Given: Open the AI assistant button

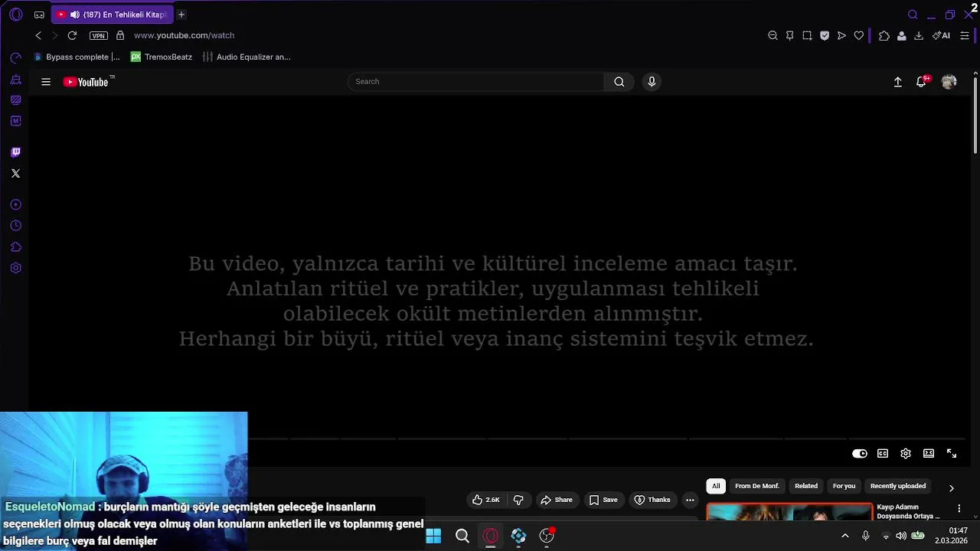Looking at the screenshot, I should click(x=941, y=35).
